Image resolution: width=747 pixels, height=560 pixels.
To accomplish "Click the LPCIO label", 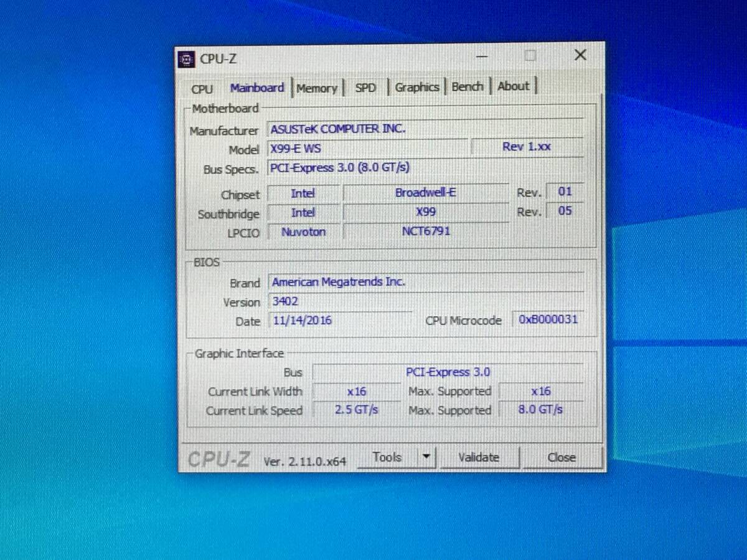I will [243, 233].
